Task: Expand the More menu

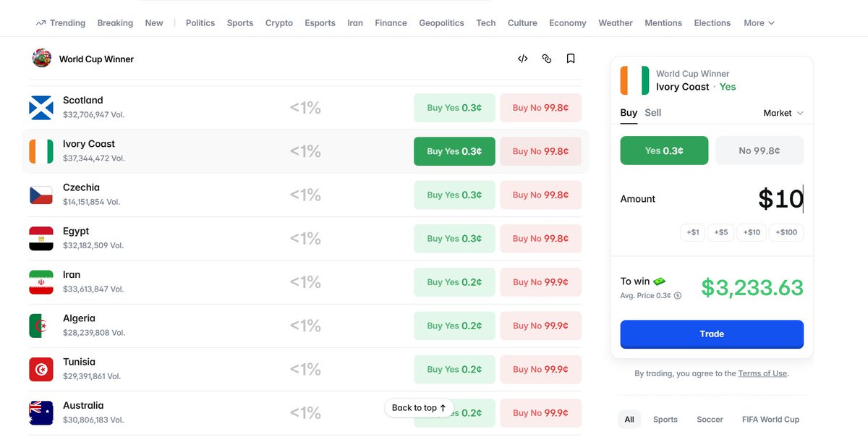Action: coord(759,23)
